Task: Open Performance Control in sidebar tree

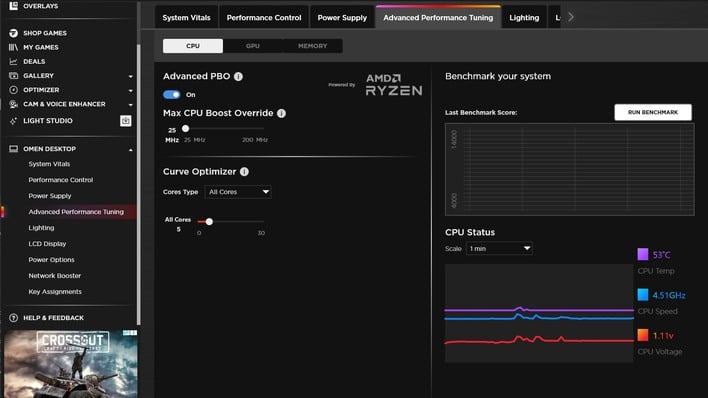Action: (61, 180)
